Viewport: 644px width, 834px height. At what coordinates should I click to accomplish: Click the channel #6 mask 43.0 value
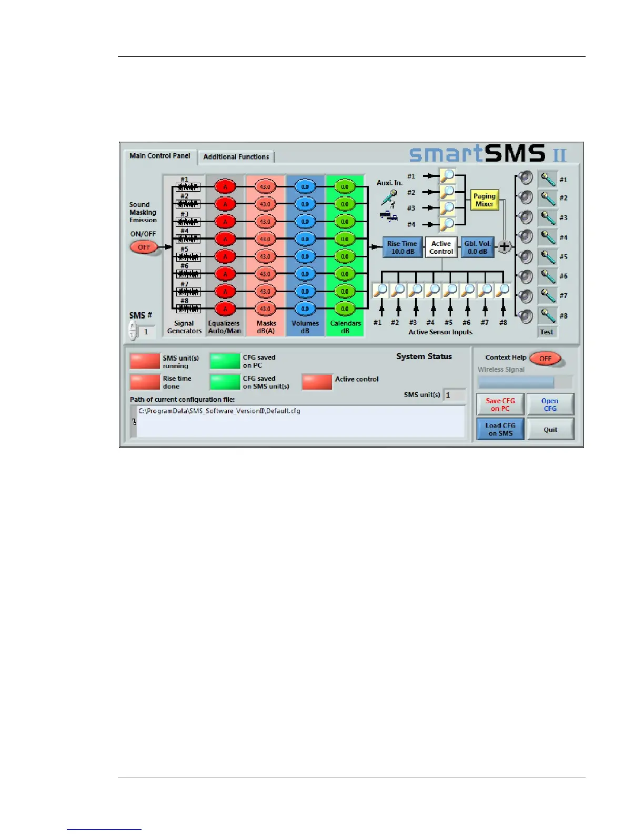tap(265, 274)
